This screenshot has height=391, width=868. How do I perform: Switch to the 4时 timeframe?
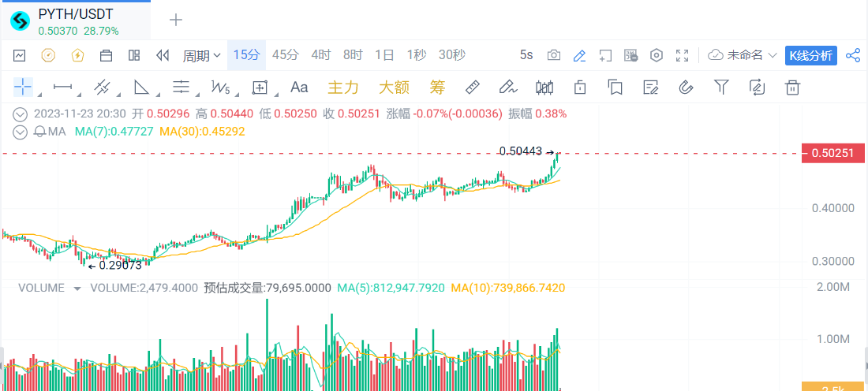(321, 55)
